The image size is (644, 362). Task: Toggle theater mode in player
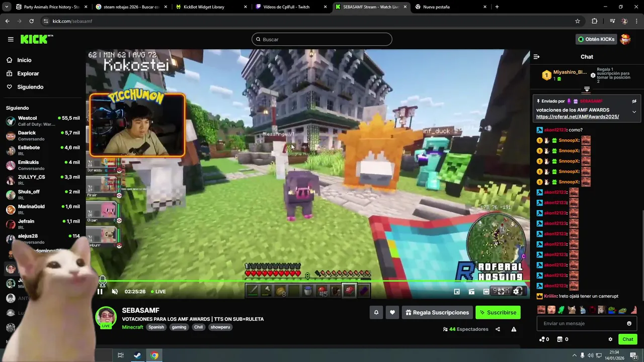coord(486,292)
